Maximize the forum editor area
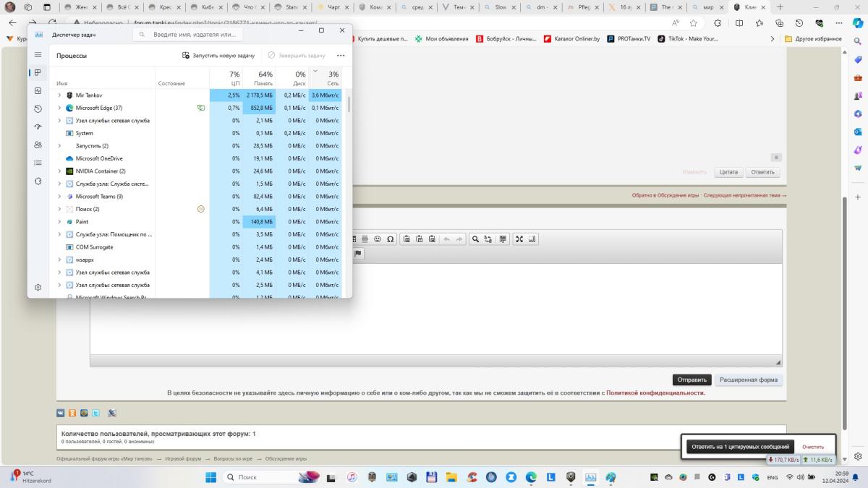This screenshot has height=488, width=868. tap(519, 239)
